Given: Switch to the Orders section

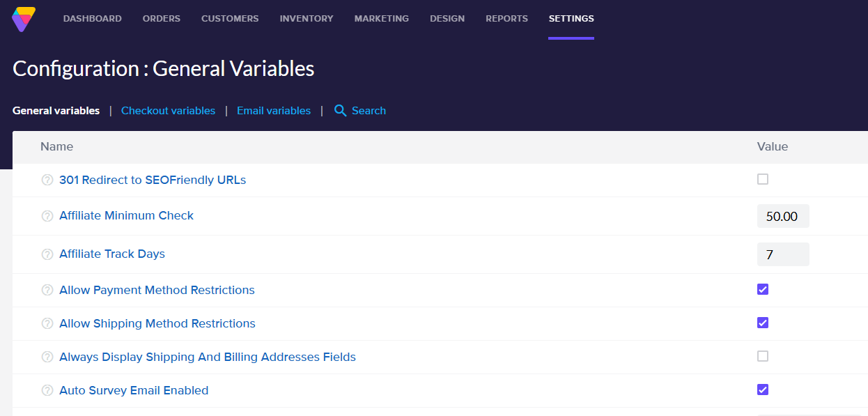Looking at the screenshot, I should 161,19.
